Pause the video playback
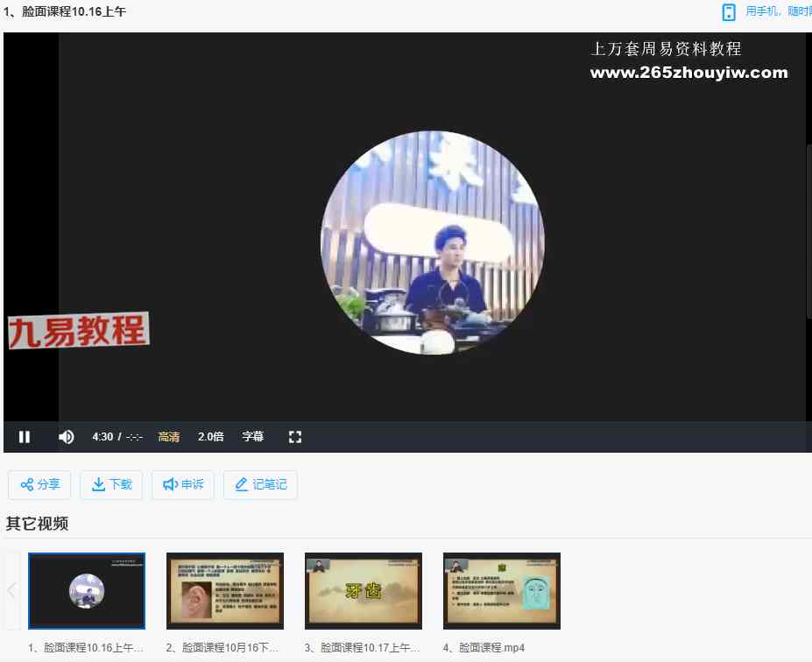 click(x=25, y=437)
